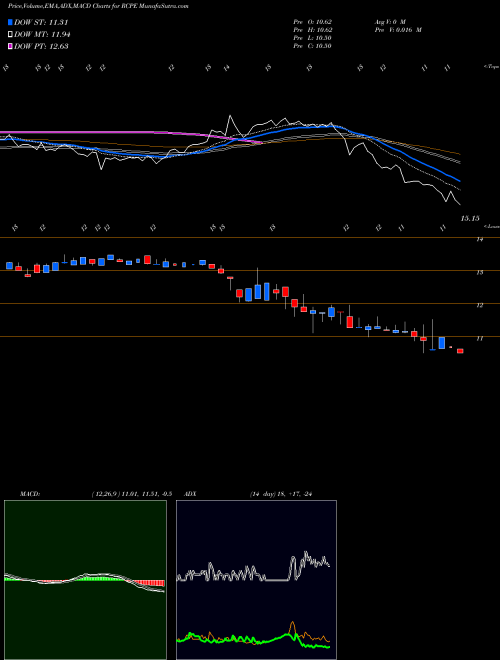Click the '13' price axis label
Screen dimensions: 500x660
479,272
